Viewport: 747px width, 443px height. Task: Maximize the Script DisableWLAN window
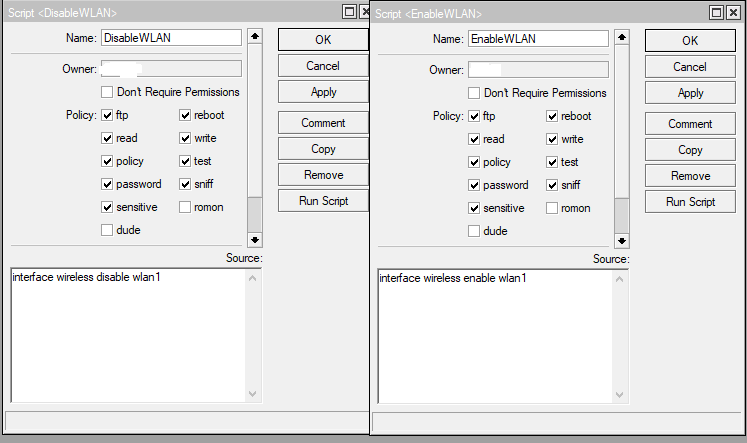tap(349, 12)
